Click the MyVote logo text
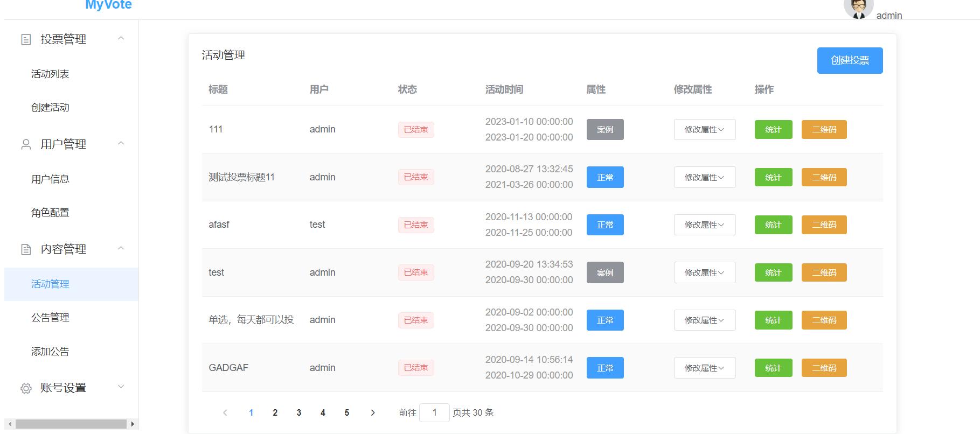Image resolution: width=980 pixels, height=434 pixels. [108, 5]
